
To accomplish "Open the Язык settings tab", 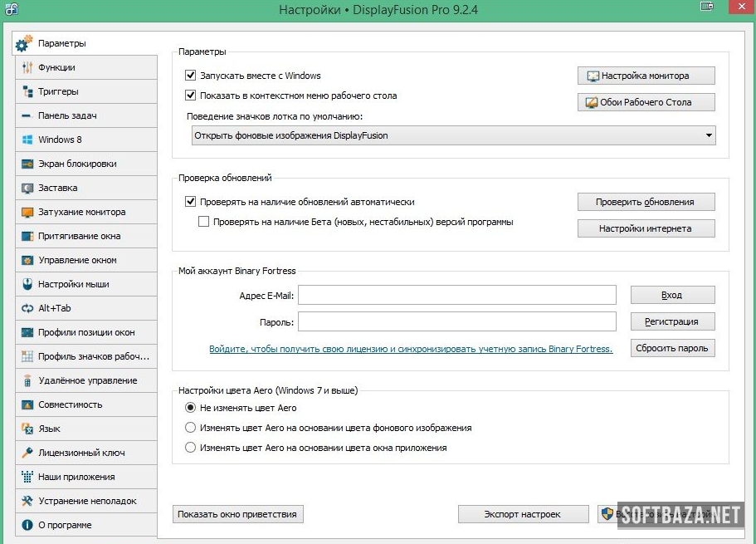I will 49,429.
